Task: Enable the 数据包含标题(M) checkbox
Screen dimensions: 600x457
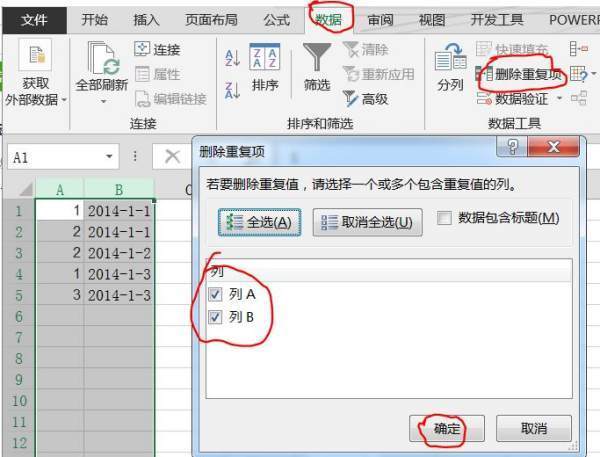Action: 444,218
